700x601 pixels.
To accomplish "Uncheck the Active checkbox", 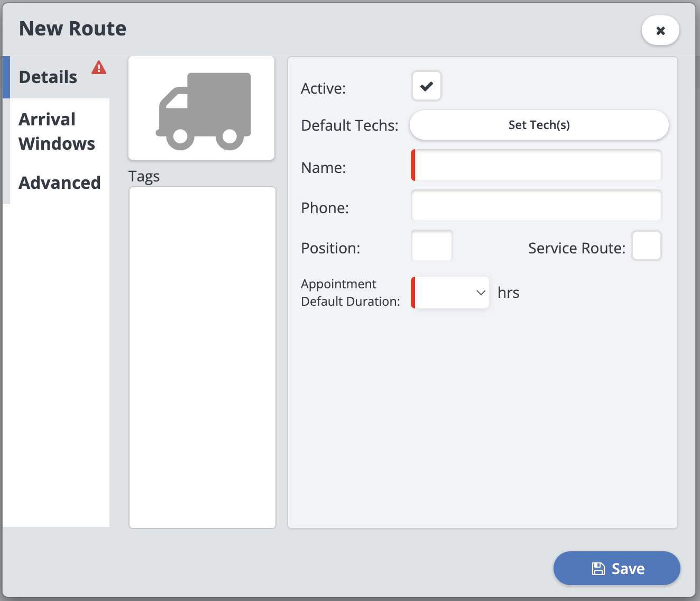I will (x=427, y=86).
